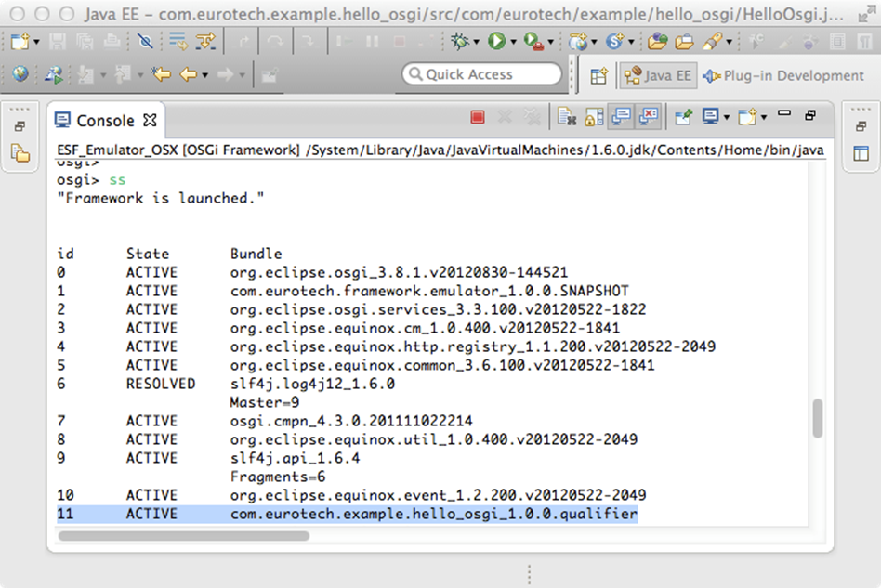Click the ESF_Emulator_OSX launch description line
Screen dimensions: 881x588
coord(440,150)
